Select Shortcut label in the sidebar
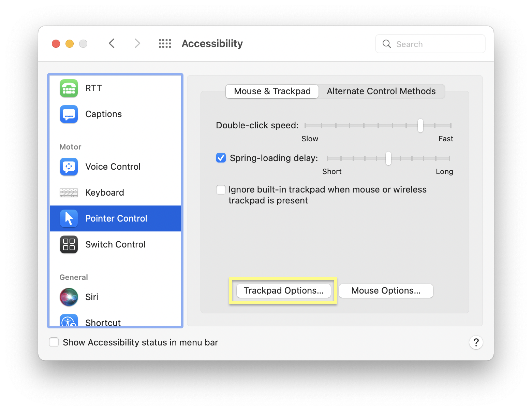 pos(103,322)
